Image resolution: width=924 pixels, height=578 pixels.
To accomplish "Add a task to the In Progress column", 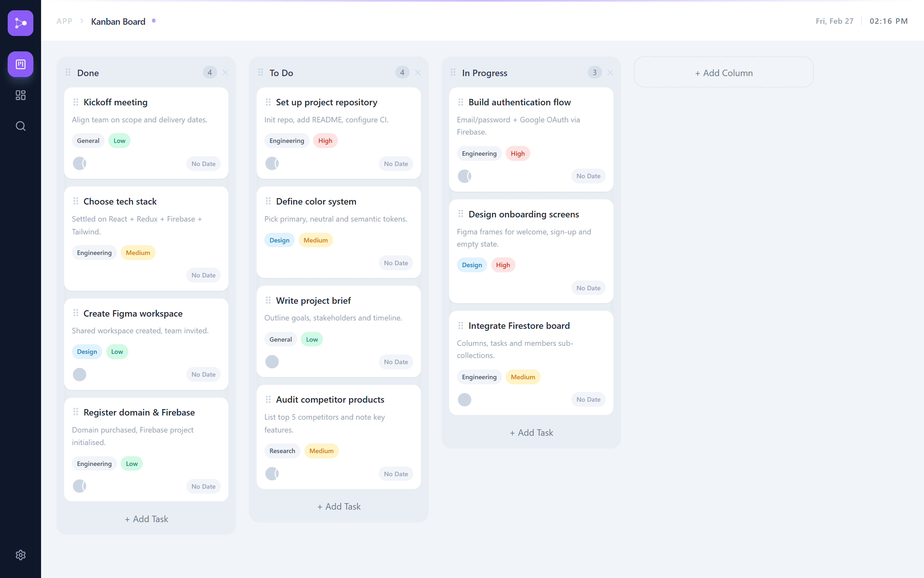I will [x=531, y=433].
